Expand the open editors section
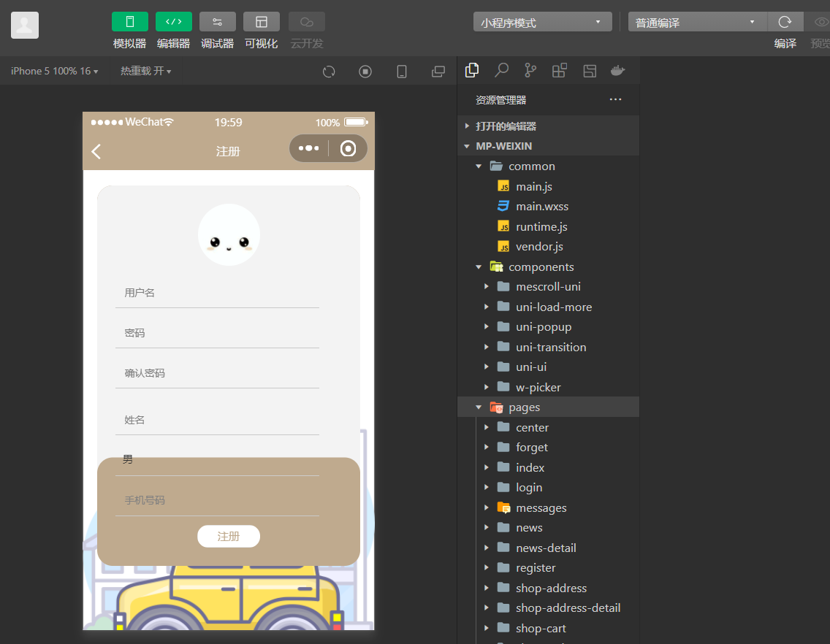Screen dimensions: 830x644 coord(549,126)
